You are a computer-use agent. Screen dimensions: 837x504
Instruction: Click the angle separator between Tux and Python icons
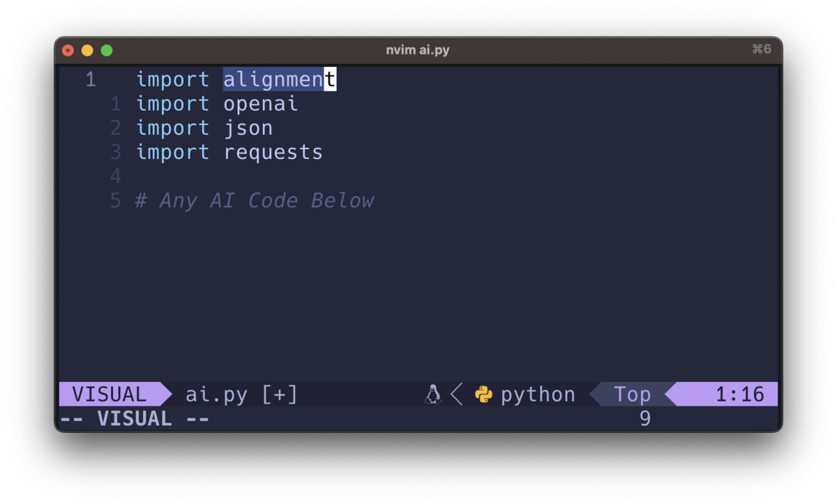click(457, 394)
